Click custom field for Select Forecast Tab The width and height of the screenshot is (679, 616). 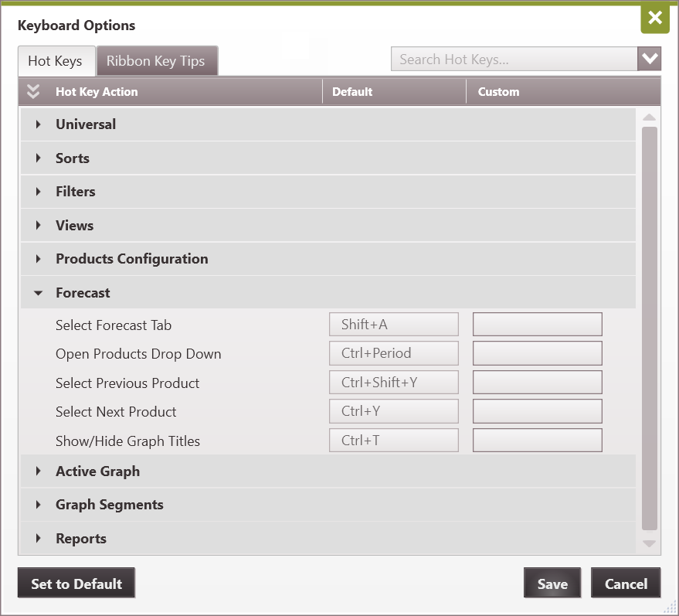click(537, 325)
